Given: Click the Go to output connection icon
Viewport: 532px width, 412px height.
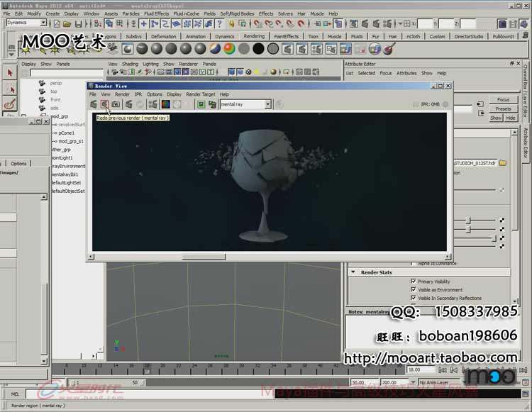Looking at the screenshot, I should coord(481,113).
